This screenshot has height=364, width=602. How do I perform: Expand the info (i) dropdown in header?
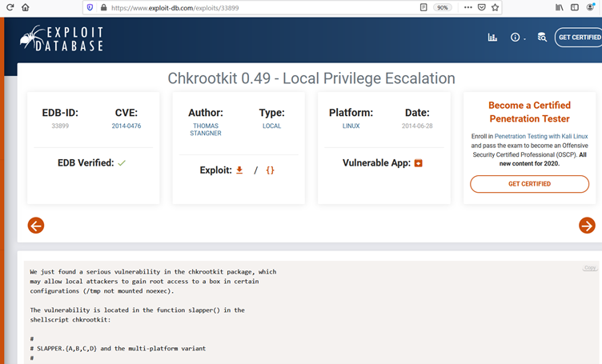[516, 38]
